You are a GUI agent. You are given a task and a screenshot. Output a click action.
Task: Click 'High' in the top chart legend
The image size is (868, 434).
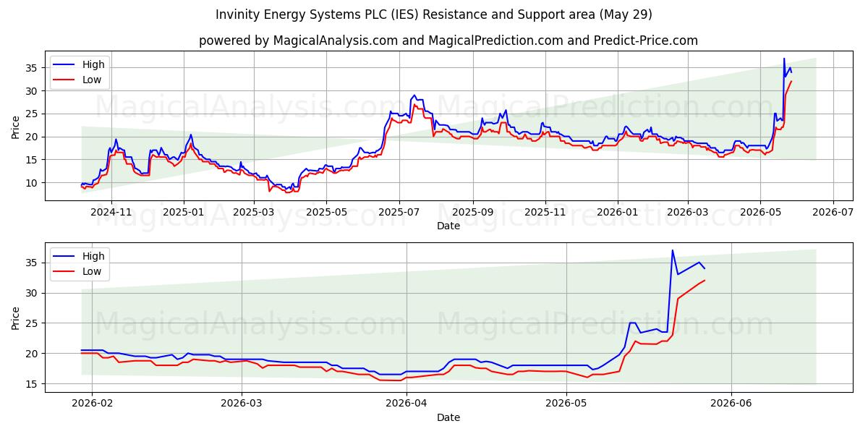93,64
